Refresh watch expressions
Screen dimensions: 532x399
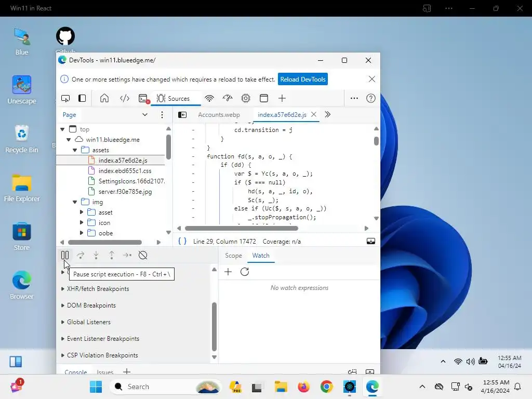click(245, 272)
